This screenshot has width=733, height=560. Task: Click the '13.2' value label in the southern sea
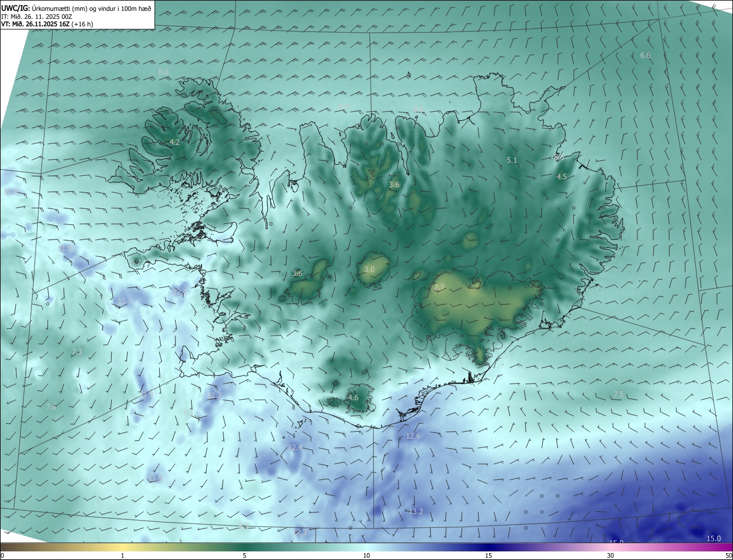416,511
